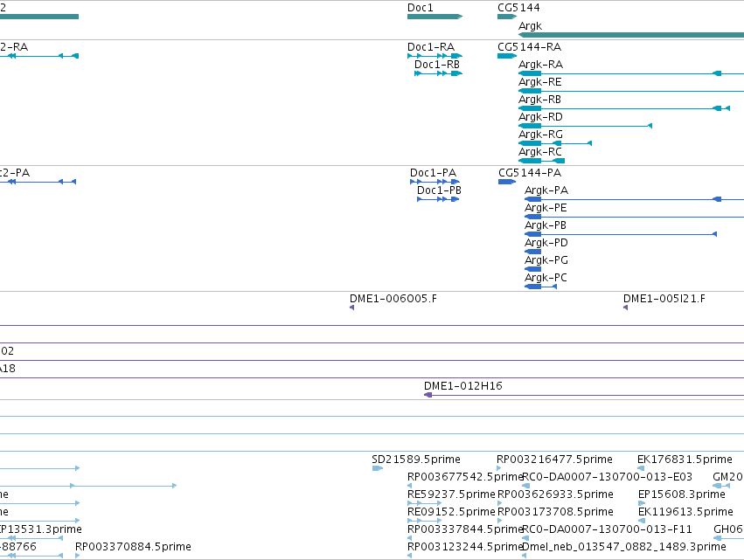Viewport: 744px width, 560px height.
Task: Click the Argk-RB transcript label
Action: 539,100
